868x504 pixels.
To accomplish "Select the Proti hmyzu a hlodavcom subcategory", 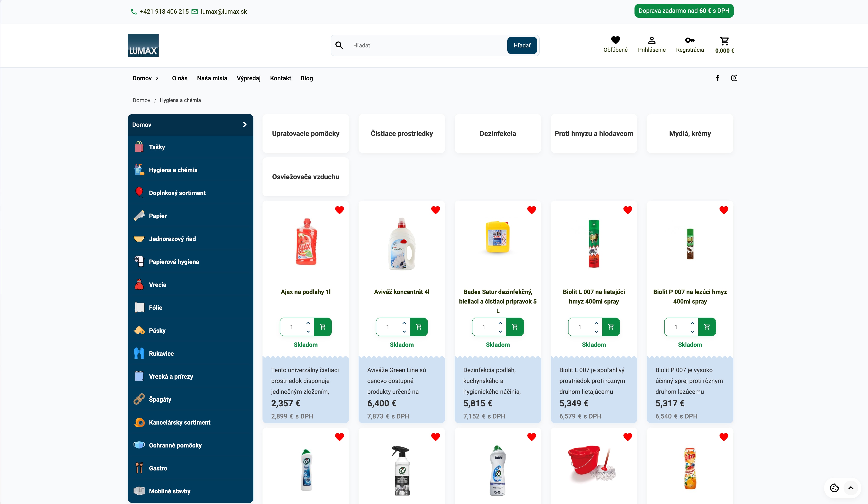I will click(x=594, y=134).
